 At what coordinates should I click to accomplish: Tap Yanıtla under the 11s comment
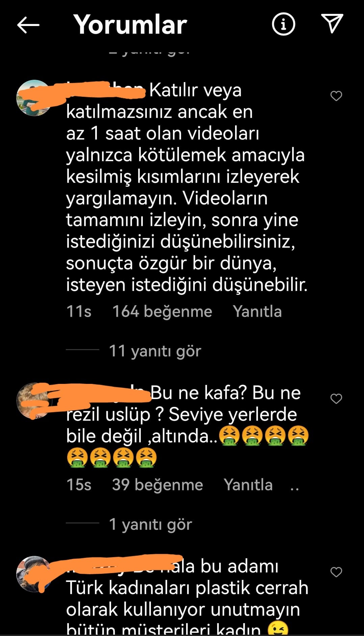[257, 311]
